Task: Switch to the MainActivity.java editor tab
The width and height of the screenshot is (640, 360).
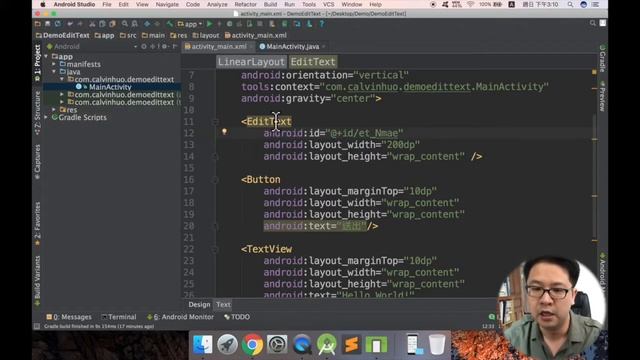Action: [292, 47]
